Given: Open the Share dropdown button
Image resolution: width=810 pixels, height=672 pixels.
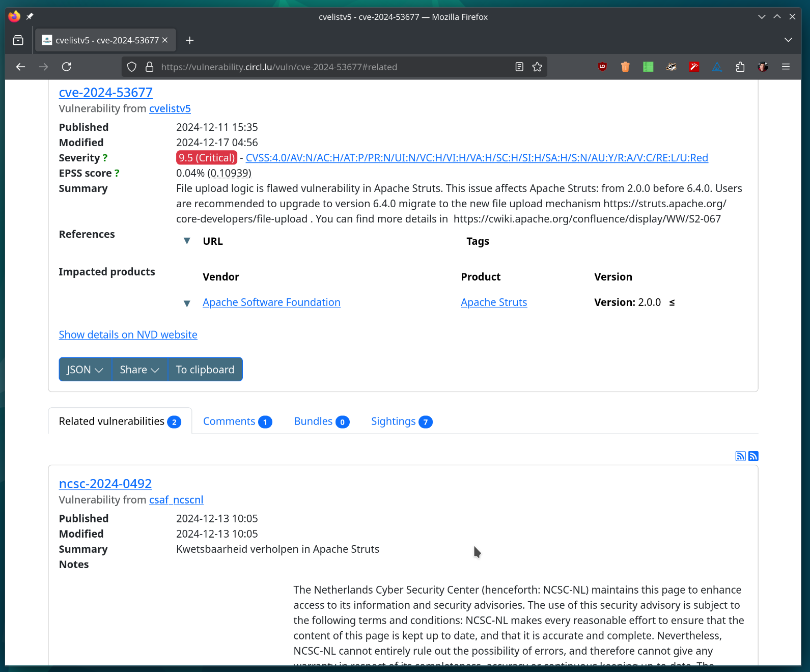Looking at the screenshot, I should tap(139, 370).
